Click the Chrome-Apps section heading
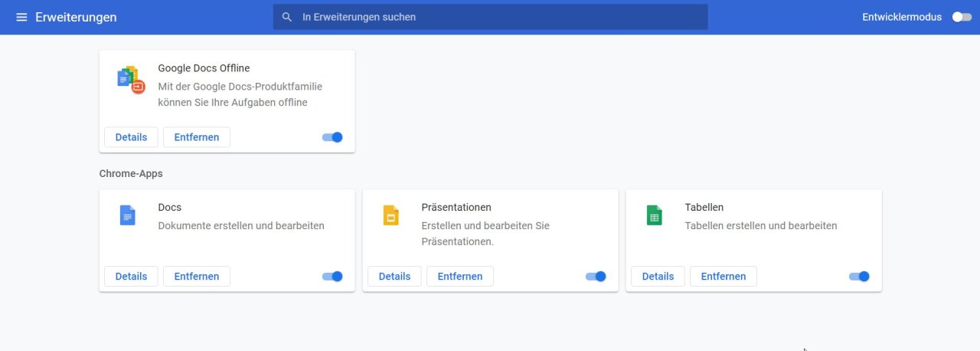 coord(131,174)
